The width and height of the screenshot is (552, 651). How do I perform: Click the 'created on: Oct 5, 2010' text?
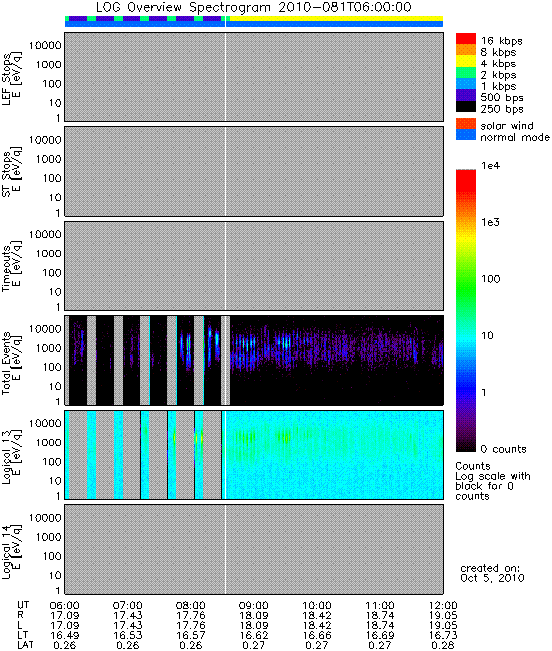(492, 573)
